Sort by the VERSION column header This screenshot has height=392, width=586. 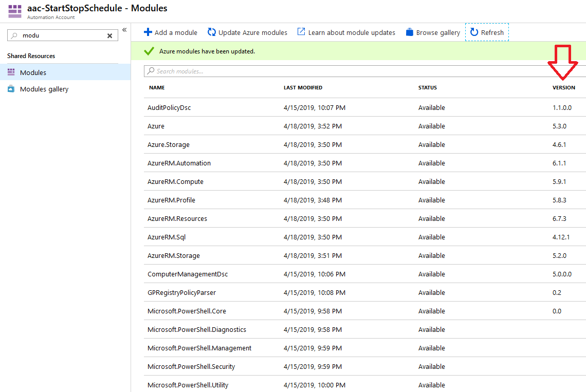click(x=563, y=87)
